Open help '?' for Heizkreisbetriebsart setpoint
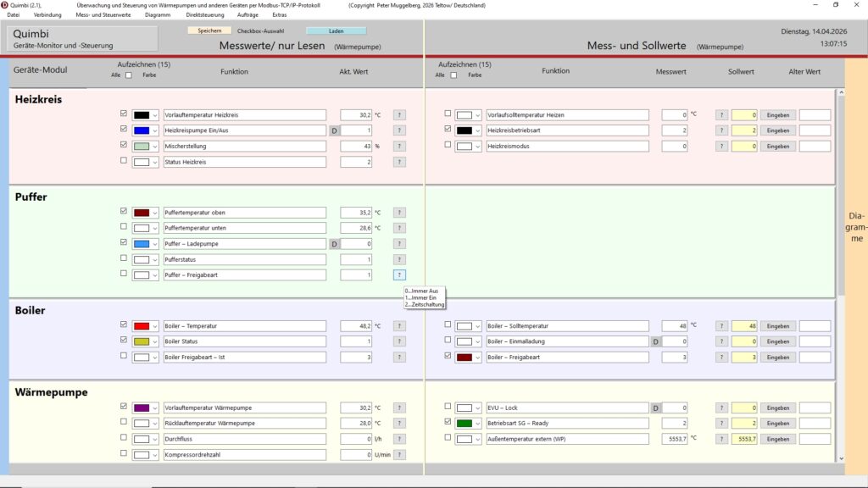Image resolution: width=868 pixels, height=488 pixels. pyautogui.click(x=721, y=130)
